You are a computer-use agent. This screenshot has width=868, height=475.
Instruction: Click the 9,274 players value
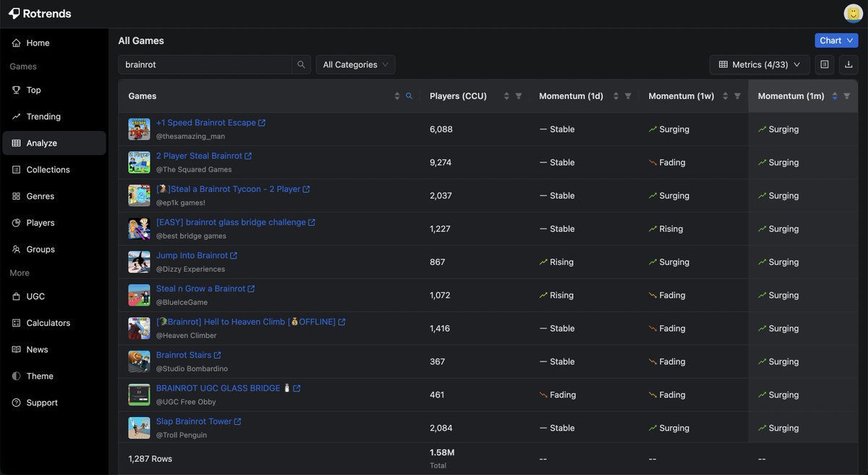click(441, 162)
